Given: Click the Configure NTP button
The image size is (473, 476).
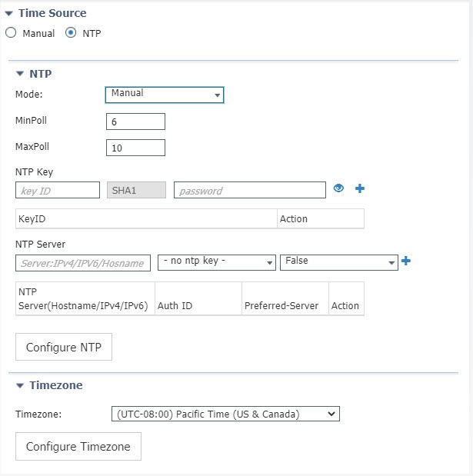Looking at the screenshot, I should coord(64,347).
